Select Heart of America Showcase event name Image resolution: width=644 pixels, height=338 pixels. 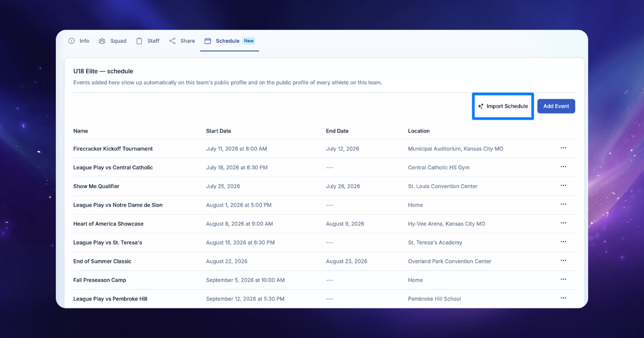pos(108,224)
